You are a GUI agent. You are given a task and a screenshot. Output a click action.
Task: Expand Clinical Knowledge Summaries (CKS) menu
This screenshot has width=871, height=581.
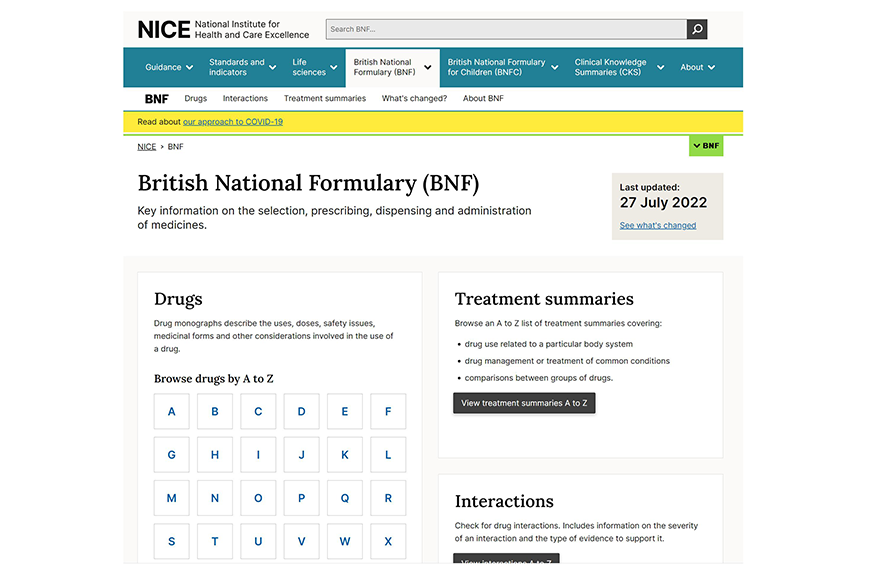(619, 67)
